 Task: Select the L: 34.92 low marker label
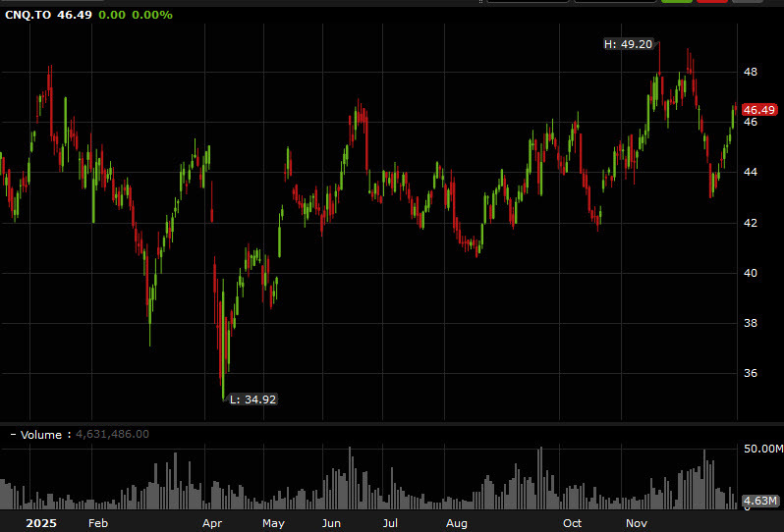click(x=252, y=399)
